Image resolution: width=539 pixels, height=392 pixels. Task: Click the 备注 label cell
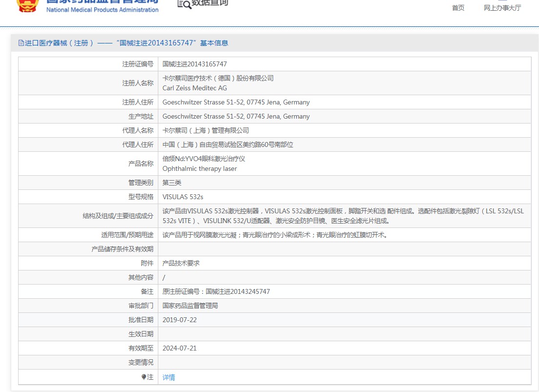pyautogui.click(x=88, y=291)
